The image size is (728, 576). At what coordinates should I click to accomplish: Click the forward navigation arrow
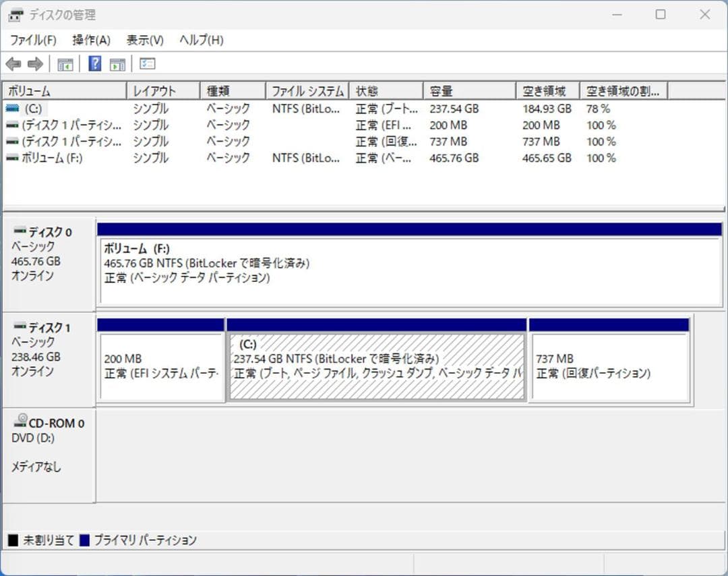[34, 64]
